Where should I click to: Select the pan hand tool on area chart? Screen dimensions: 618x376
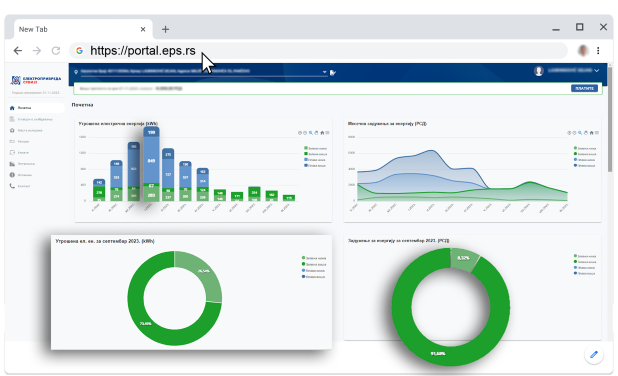click(586, 133)
